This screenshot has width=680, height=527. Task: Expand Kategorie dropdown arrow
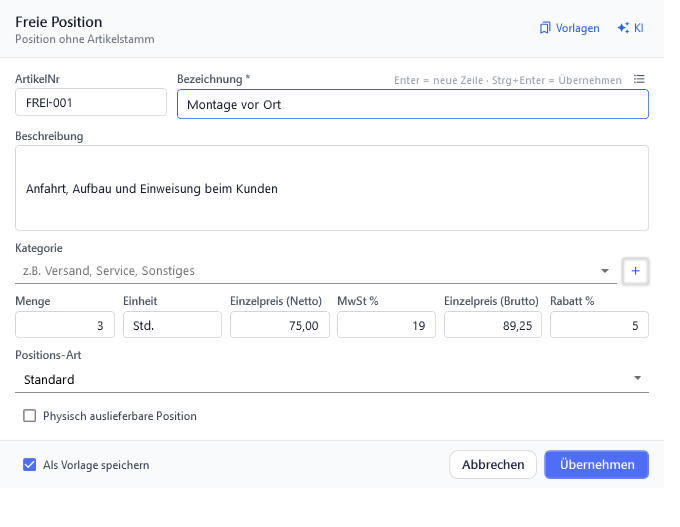click(605, 271)
